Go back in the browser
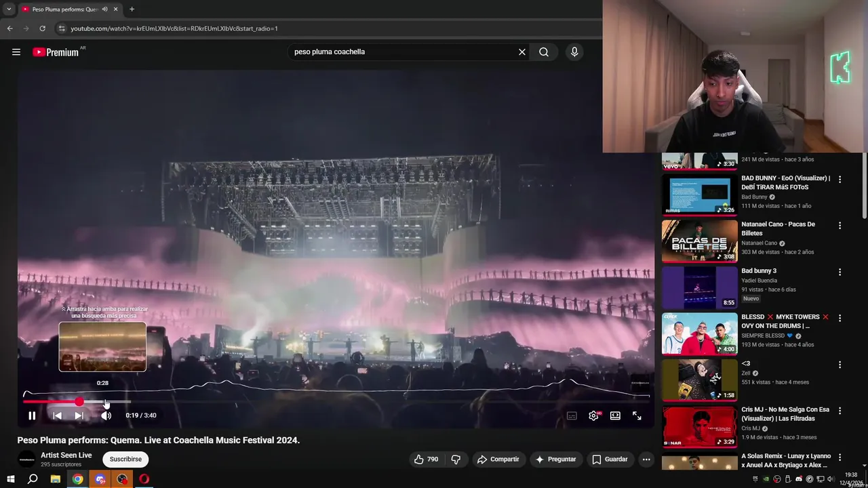This screenshot has height=488, width=868. pyautogui.click(x=9, y=28)
